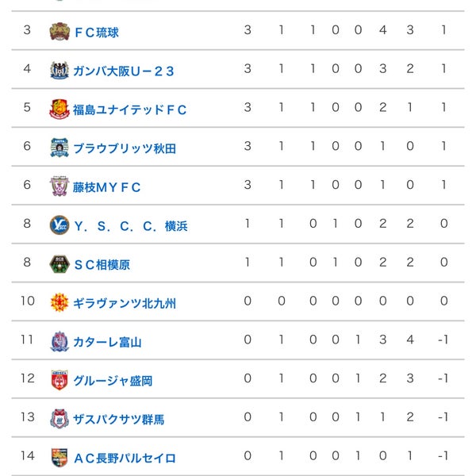The width and height of the screenshot is (476, 476).
Task: Open the ギラヴァンツ北九州 team link
Action: (125, 304)
